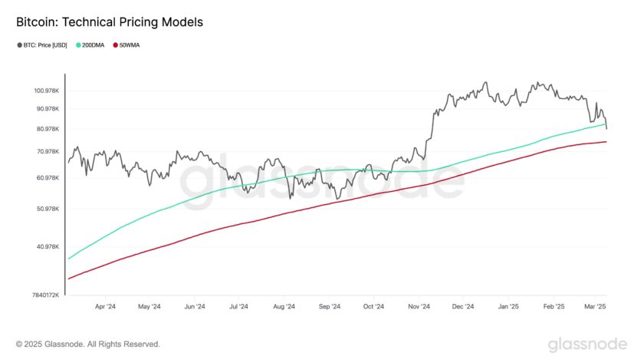Toggle the 200DMA legend entry
The height and width of the screenshot is (363, 644).
pos(90,45)
